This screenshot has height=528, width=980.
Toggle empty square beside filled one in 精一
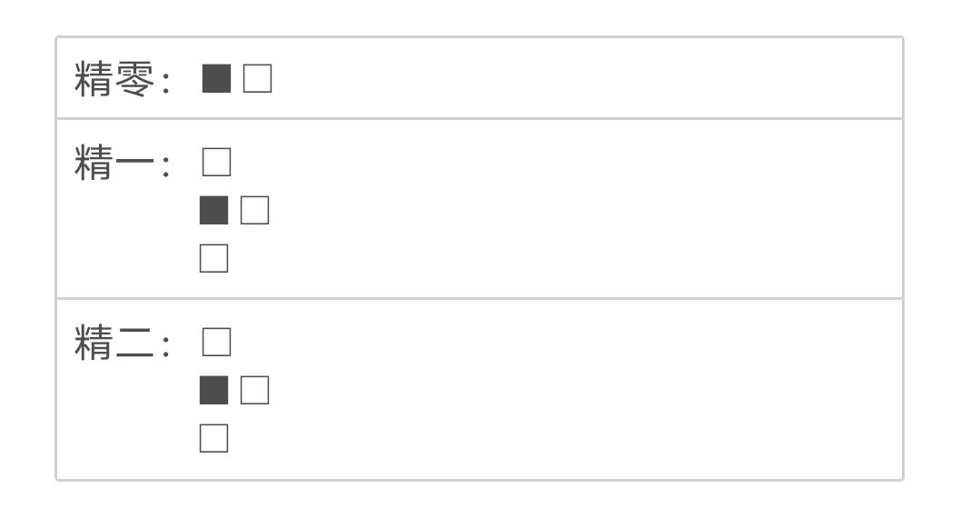(x=255, y=211)
